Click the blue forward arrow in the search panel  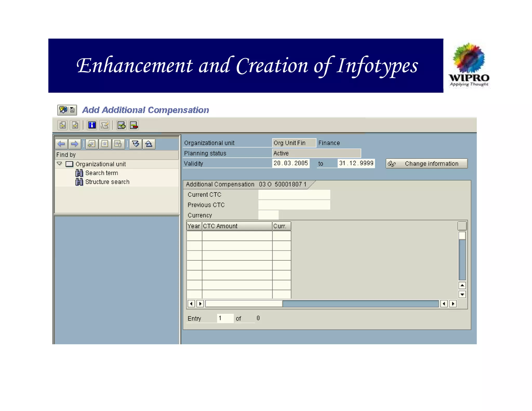tap(75, 144)
